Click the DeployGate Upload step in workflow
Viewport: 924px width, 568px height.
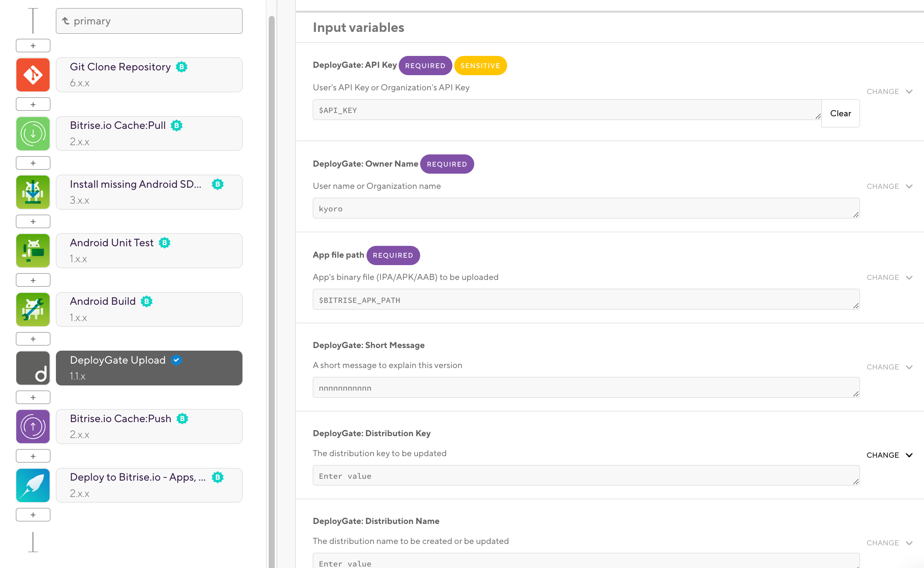point(129,368)
